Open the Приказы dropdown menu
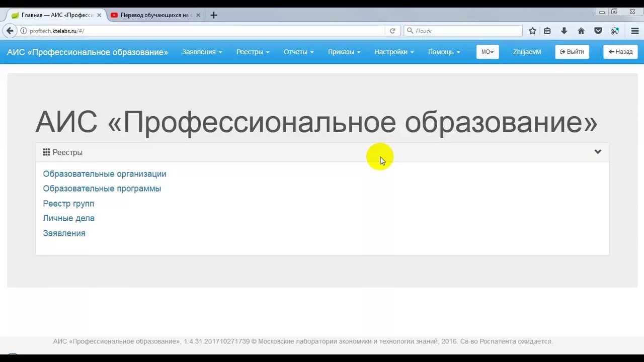The image size is (644, 362). coord(344,52)
